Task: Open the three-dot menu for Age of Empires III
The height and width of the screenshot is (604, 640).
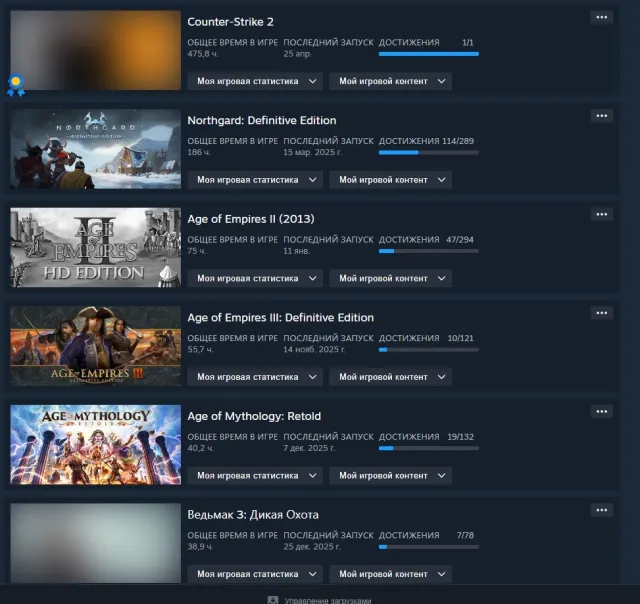Action: [x=601, y=313]
